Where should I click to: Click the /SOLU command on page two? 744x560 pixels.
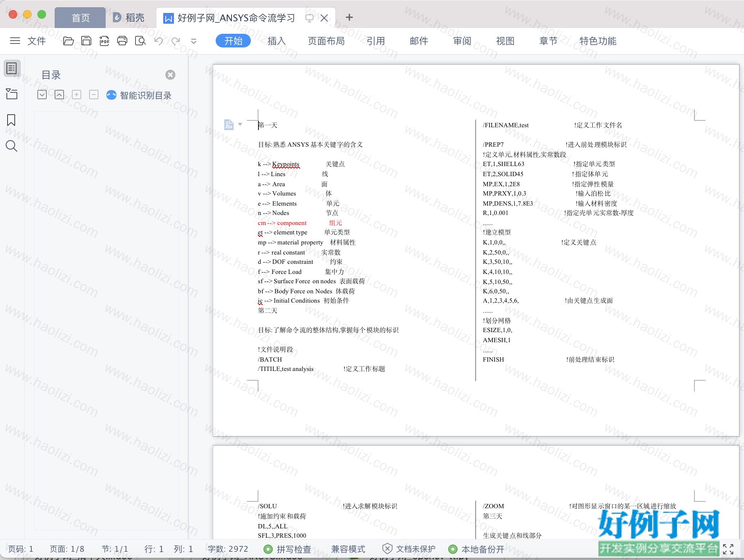pyautogui.click(x=267, y=506)
